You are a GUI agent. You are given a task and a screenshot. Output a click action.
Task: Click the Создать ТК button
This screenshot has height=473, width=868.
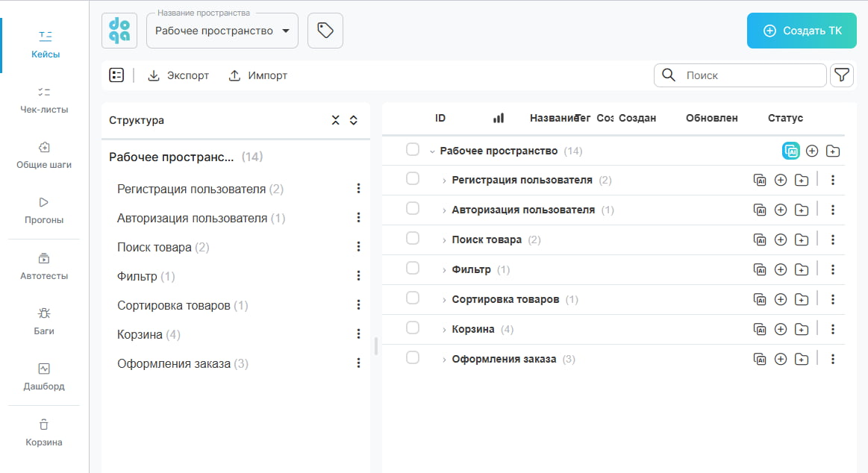click(x=801, y=31)
